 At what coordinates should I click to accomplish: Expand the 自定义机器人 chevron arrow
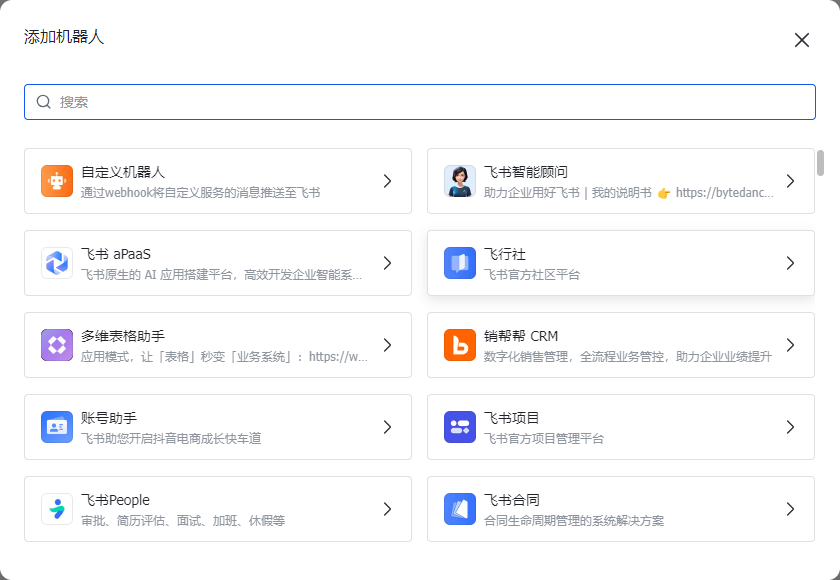click(x=387, y=181)
